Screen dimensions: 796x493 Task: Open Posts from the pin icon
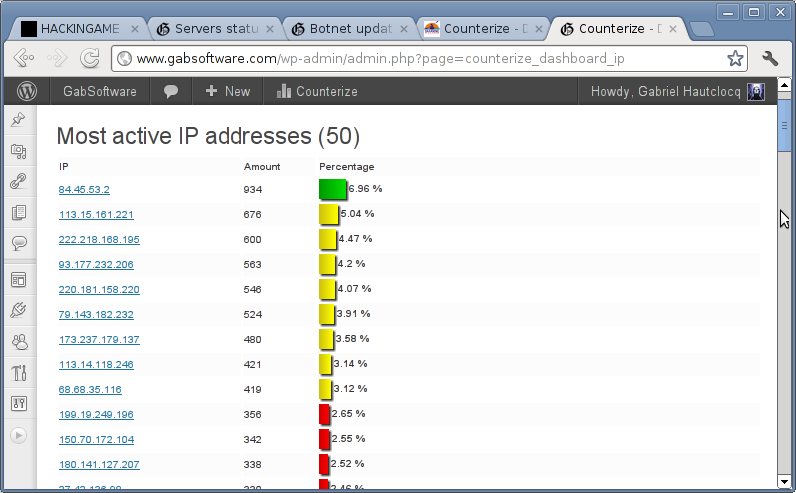pyautogui.click(x=18, y=120)
